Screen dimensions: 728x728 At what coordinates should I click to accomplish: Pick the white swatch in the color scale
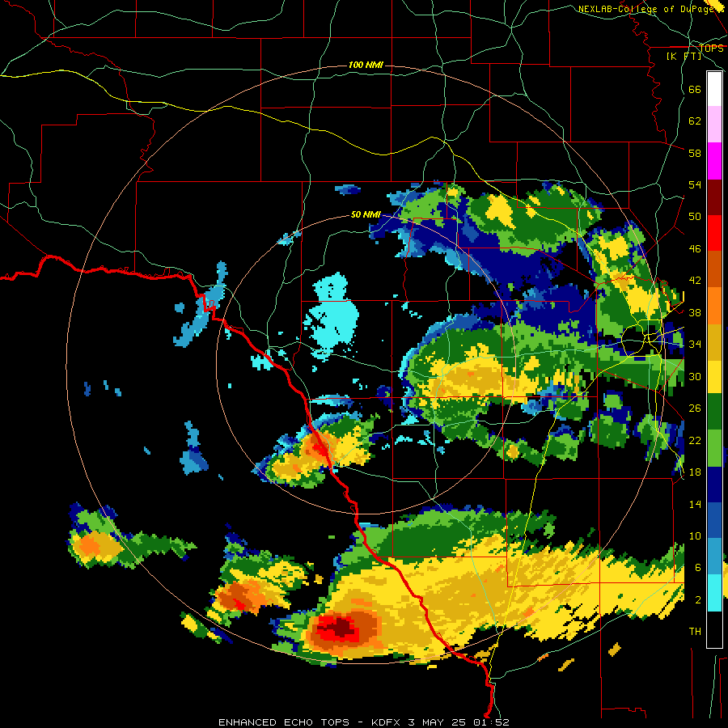tap(714, 89)
